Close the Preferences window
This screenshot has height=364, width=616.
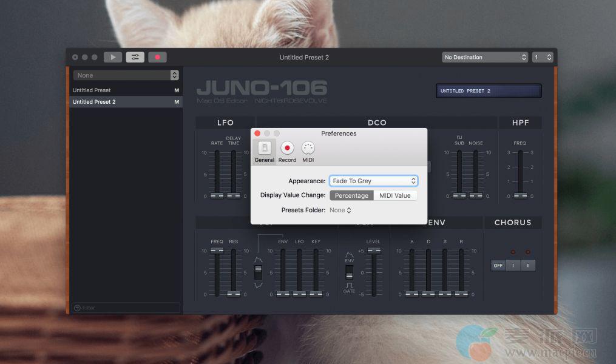pos(257,133)
